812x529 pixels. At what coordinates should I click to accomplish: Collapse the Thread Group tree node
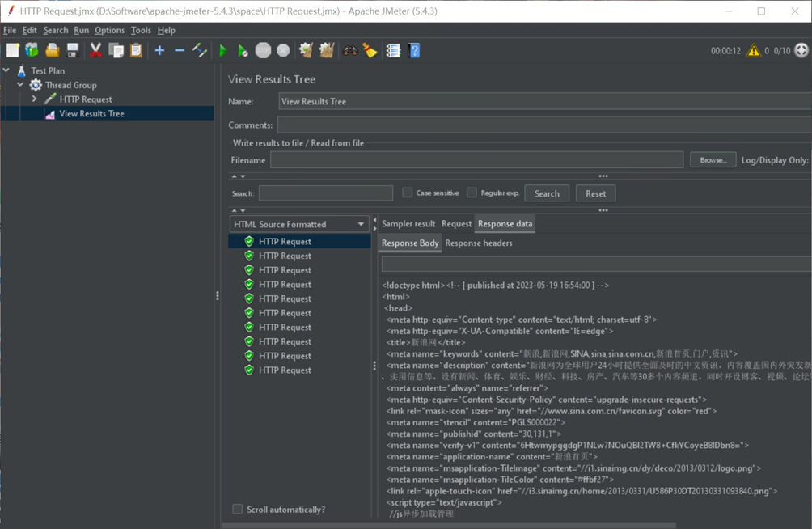click(20, 84)
